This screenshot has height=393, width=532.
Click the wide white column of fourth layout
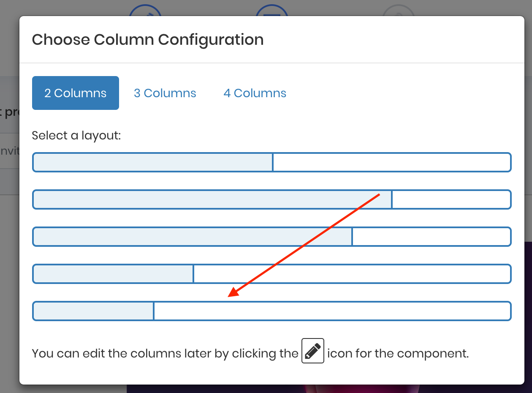[x=352, y=274]
